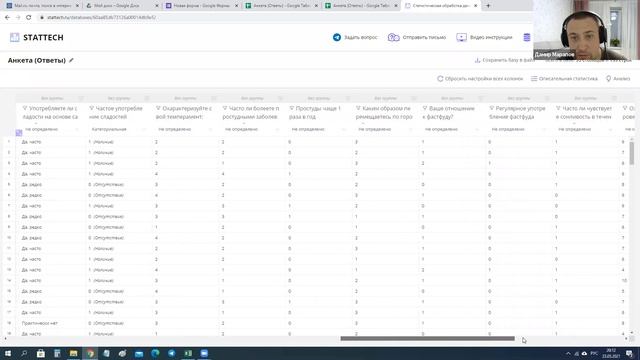The height and width of the screenshot is (360, 640).
Task: Toggle group icon above Каким образом перемещаетесь
Action: [x=414, y=98]
